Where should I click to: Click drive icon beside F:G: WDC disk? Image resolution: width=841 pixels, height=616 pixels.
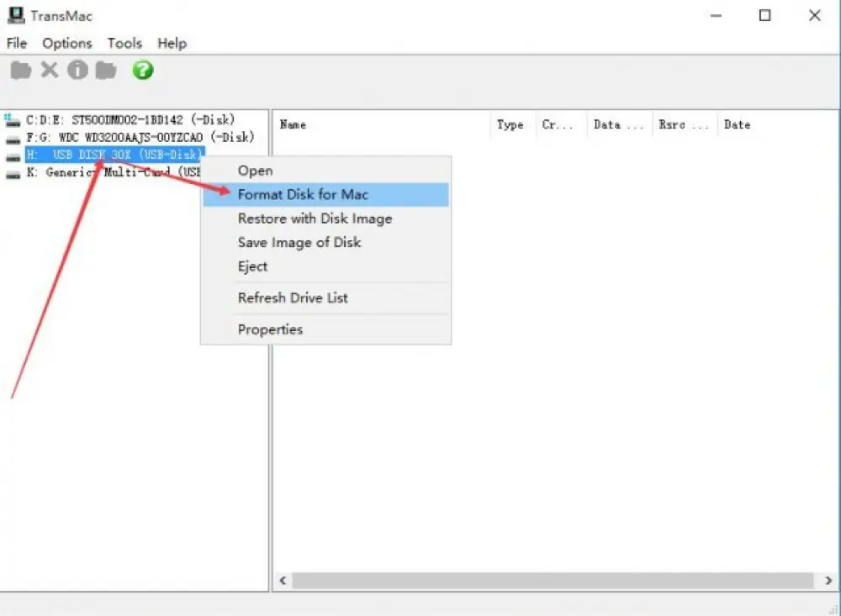[13, 140]
